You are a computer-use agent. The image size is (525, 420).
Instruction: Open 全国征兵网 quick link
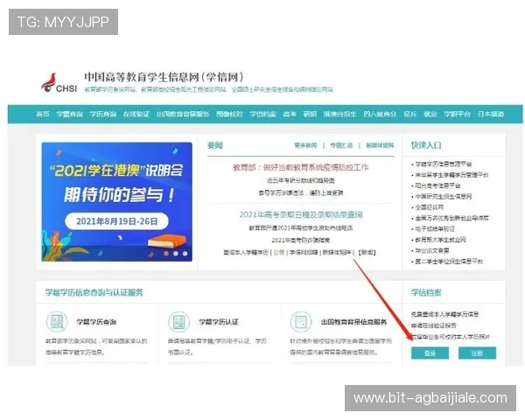(x=430, y=207)
